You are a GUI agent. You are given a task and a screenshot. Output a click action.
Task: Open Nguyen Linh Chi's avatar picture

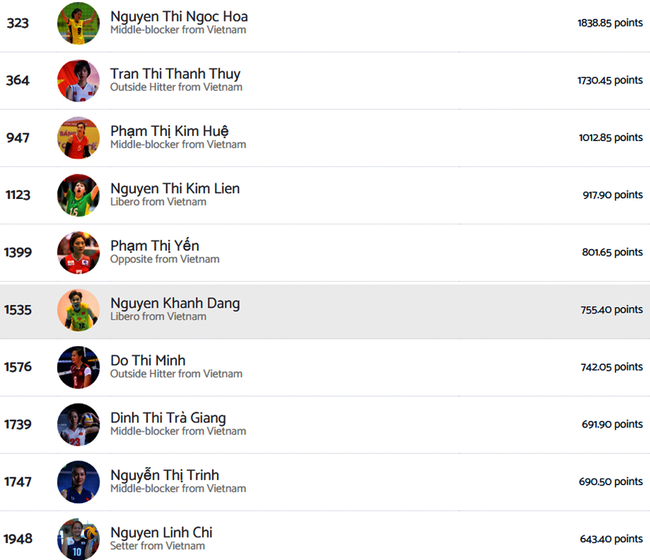pos(78,539)
